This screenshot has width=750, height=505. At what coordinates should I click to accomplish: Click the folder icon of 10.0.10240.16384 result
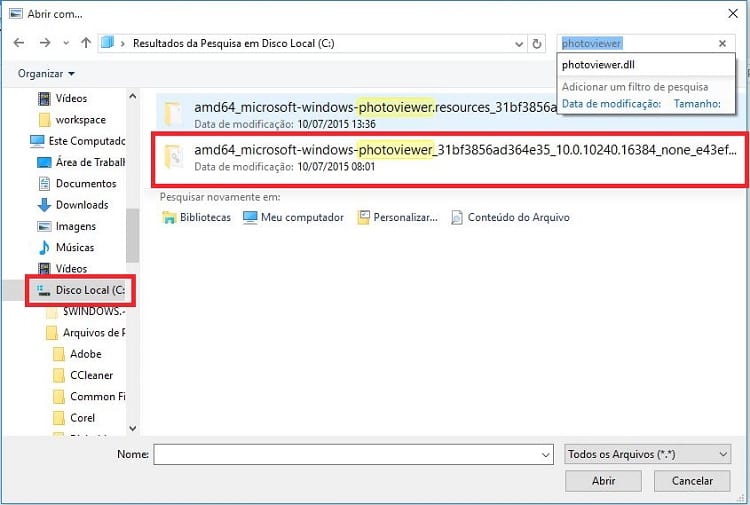tap(173, 157)
